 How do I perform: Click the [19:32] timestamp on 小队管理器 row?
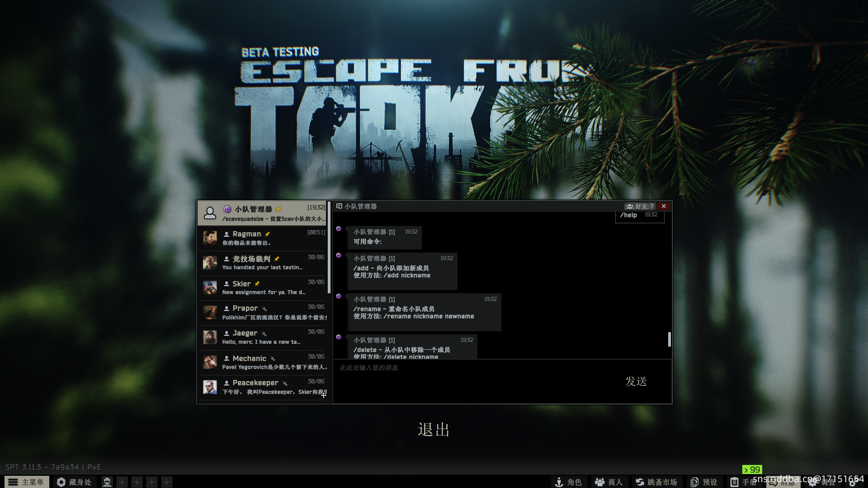pyautogui.click(x=316, y=207)
